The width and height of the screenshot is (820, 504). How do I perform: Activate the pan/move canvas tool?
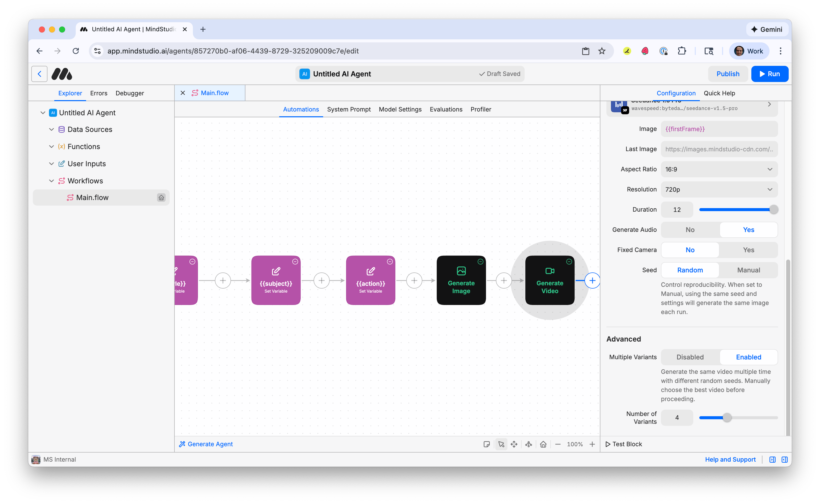(514, 444)
